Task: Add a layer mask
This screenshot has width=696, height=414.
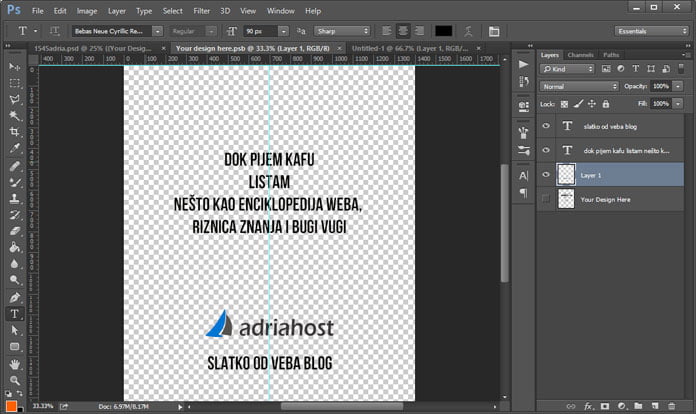Action: (605, 406)
